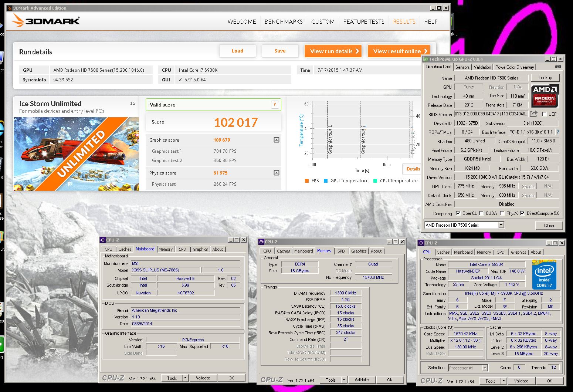The height and width of the screenshot is (392, 573).
Task: Click View run details button
Action: click(333, 51)
